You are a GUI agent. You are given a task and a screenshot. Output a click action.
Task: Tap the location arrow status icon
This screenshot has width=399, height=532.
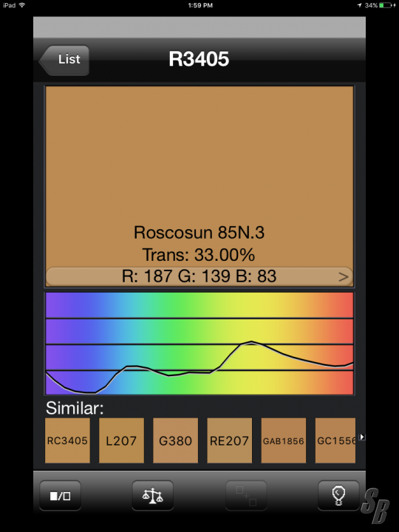359,5
